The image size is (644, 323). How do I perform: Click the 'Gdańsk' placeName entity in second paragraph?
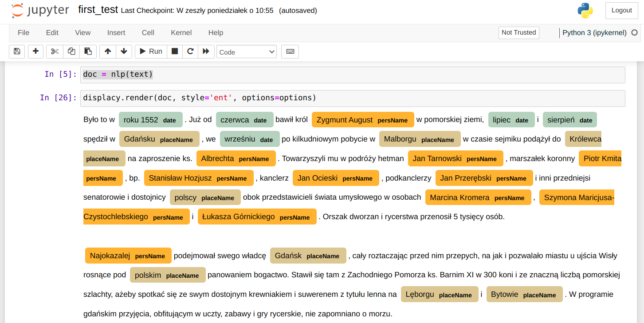308,256
